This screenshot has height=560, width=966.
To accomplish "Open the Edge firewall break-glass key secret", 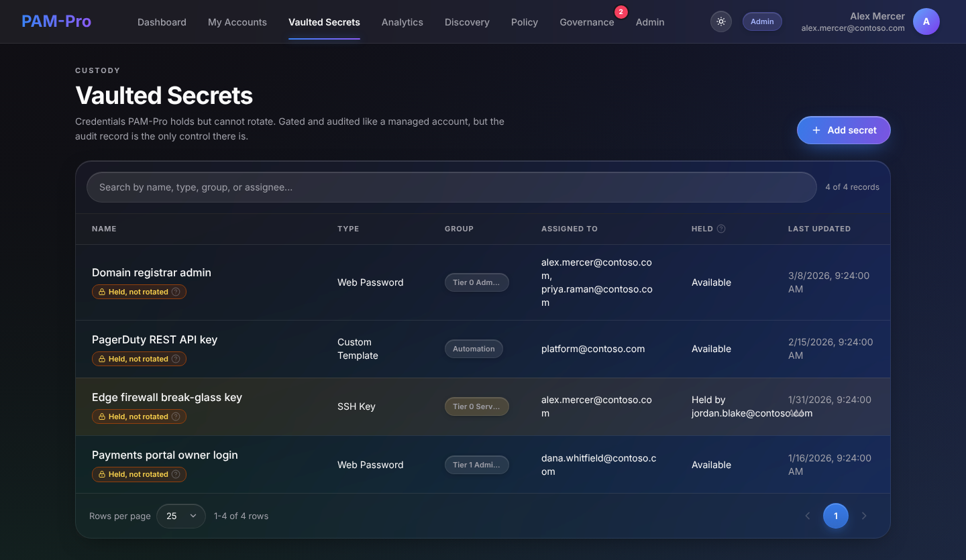I will click(x=167, y=397).
